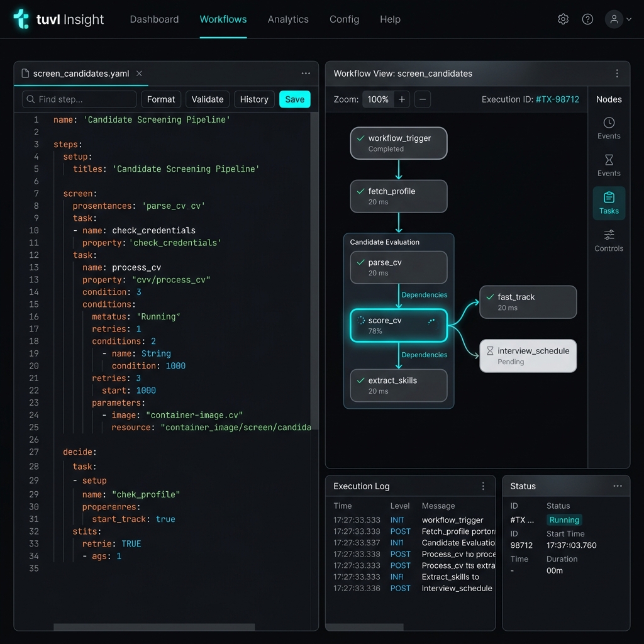Viewport: 644px width, 644px height.
Task: Expand the user account dropdown chevron
Action: (x=629, y=19)
